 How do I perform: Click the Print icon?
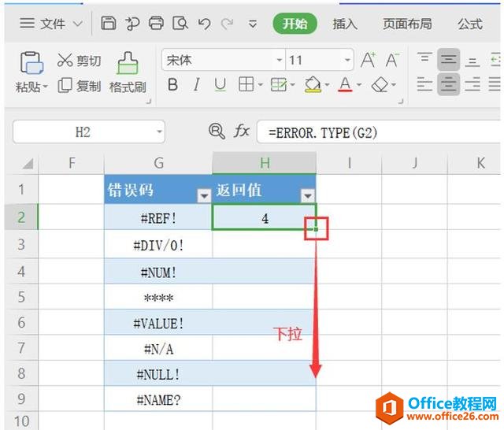coord(156,24)
